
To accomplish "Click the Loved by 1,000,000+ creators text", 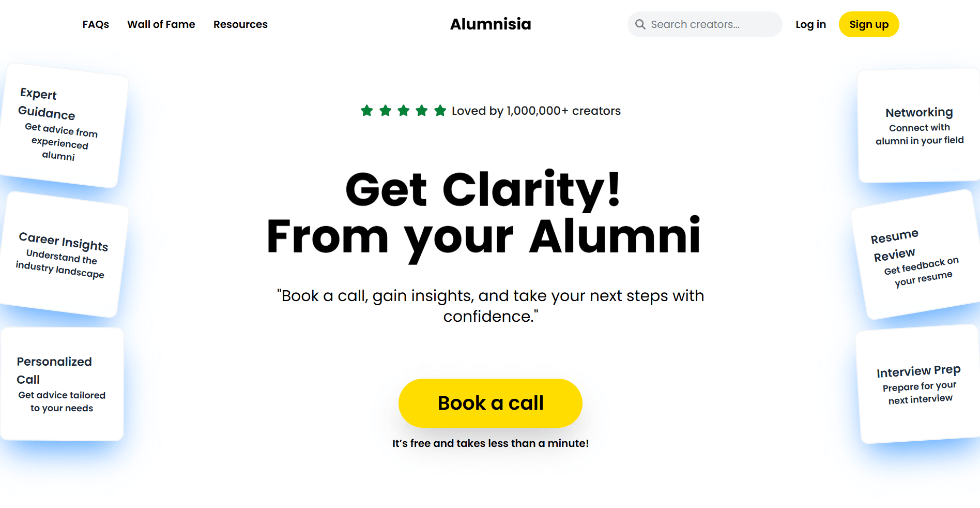I will (x=536, y=111).
